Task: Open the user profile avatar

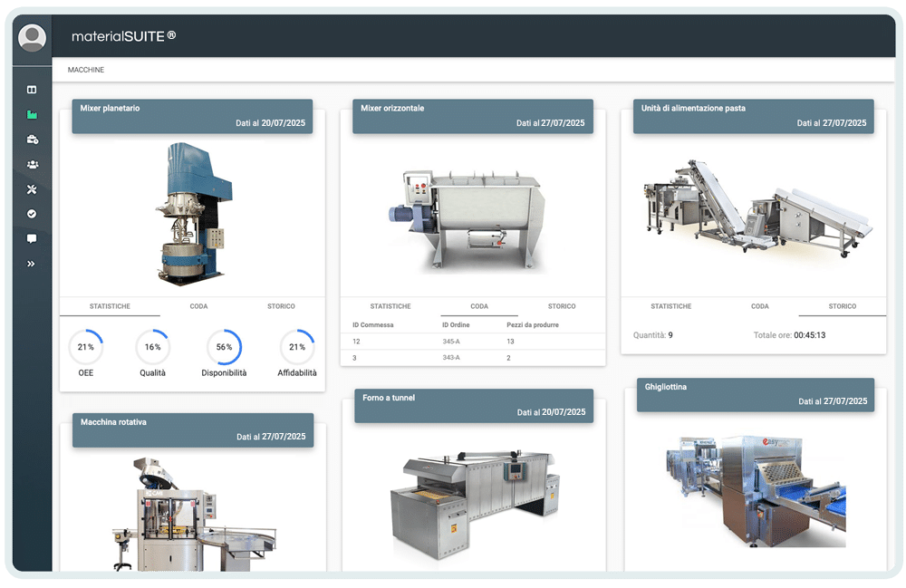Action: click(x=32, y=37)
